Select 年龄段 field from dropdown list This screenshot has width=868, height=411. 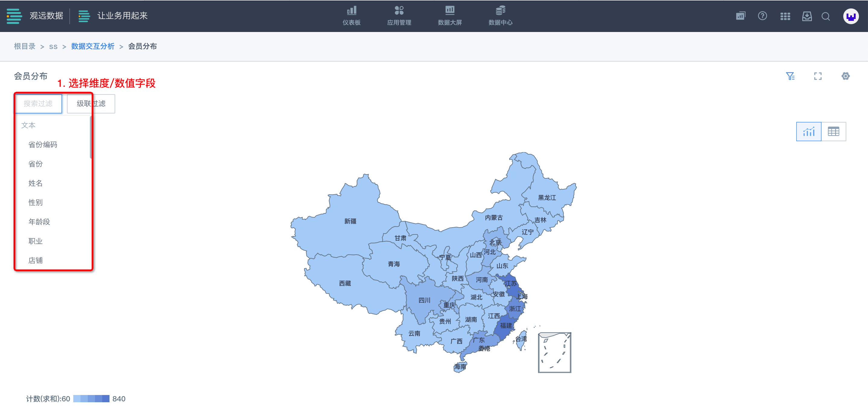(39, 222)
